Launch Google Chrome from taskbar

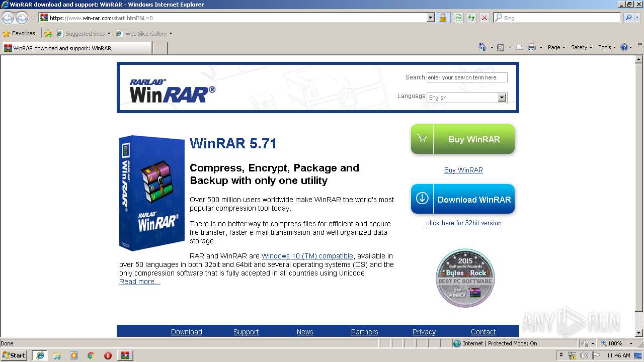coord(91,355)
